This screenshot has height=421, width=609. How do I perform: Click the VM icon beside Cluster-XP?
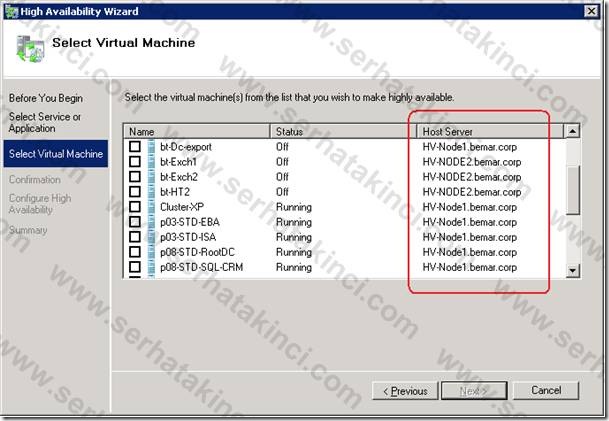151,207
